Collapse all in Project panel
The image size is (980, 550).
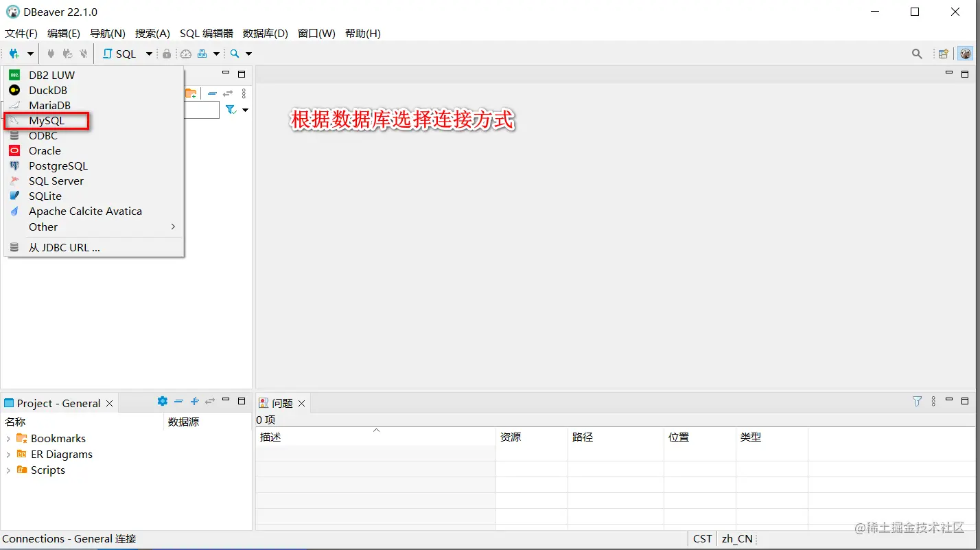coord(178,401)
